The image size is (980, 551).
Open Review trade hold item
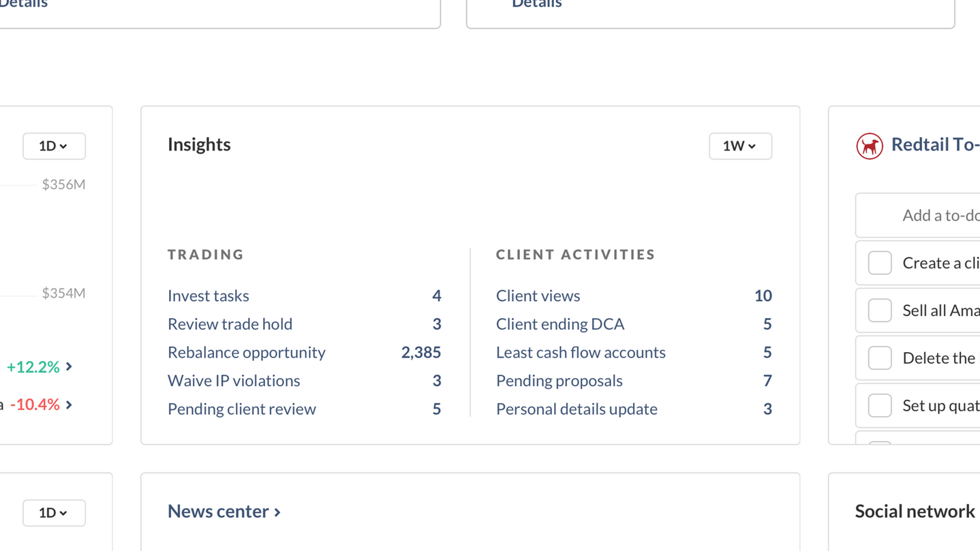[x=230, y=324]
